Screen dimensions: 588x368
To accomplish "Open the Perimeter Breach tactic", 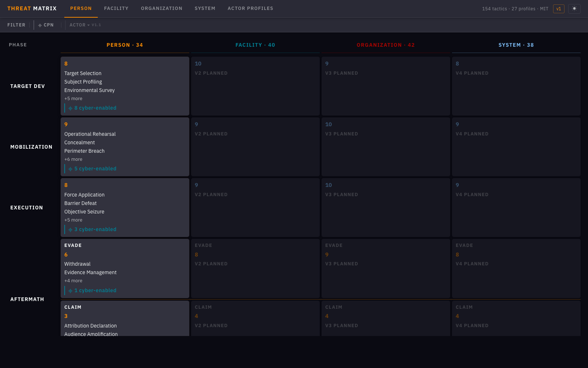I will pyautogui.click(x=85, y=151).
